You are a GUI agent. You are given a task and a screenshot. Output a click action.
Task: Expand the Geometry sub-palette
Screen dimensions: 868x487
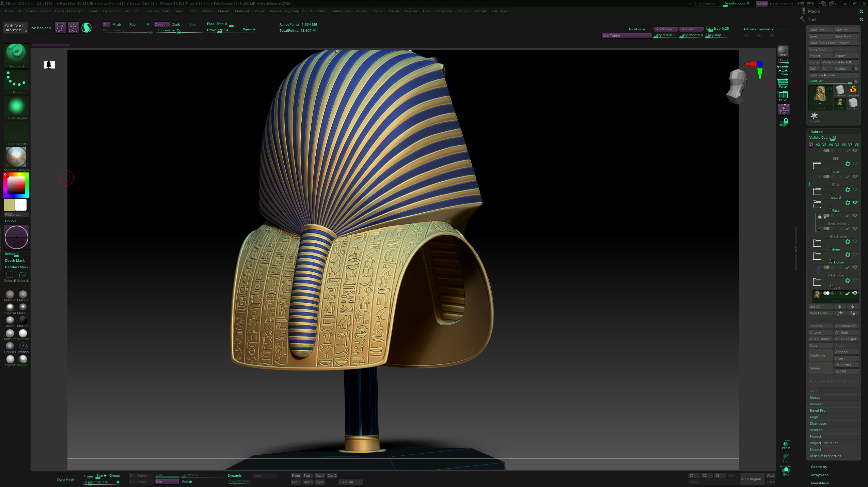[819, 467]
